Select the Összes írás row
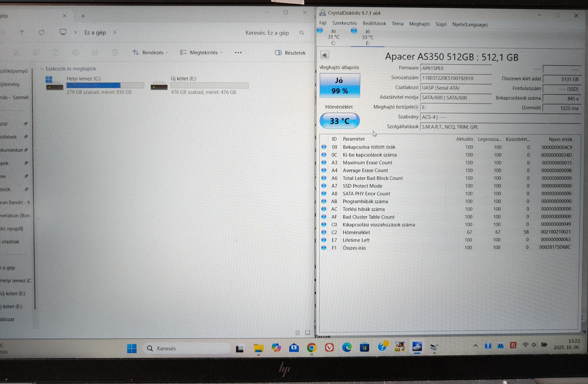The height and width of the screenshot is (384, 588). click(x=447, y=248)
